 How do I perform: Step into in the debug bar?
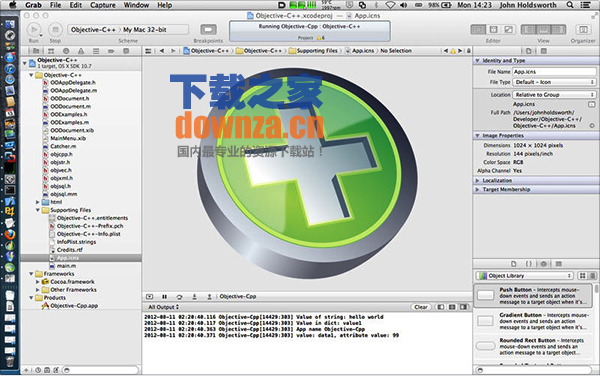pyautogui.click(x=194, y=297)
